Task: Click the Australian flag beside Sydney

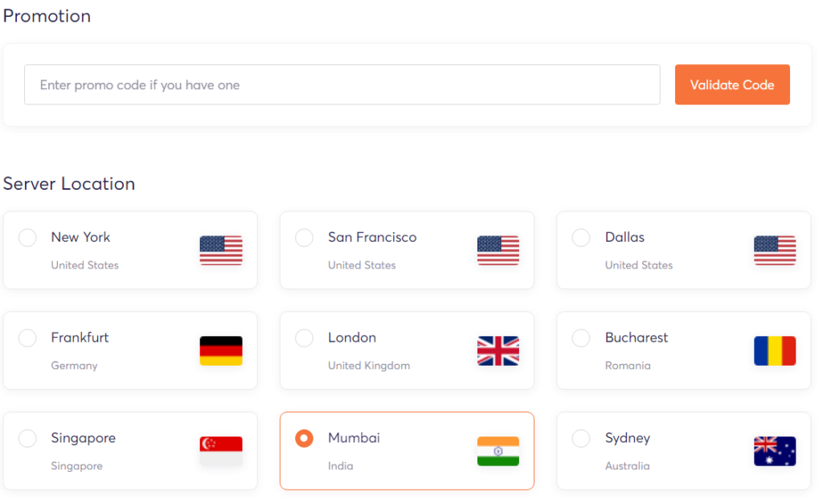Action: point(774,451)
